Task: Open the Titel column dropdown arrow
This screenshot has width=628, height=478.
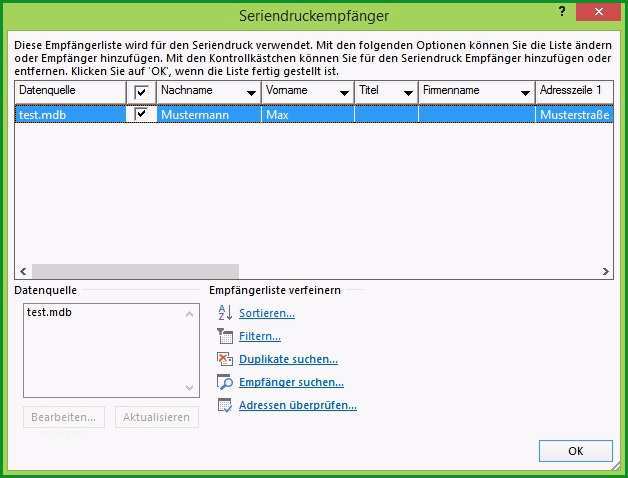Action: pos(408,93)
